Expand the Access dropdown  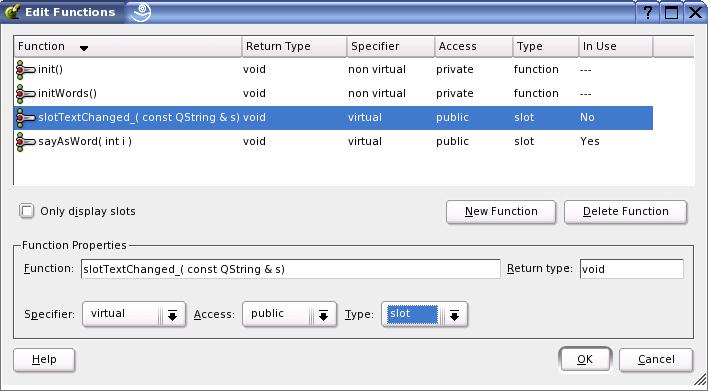(323, 315)
